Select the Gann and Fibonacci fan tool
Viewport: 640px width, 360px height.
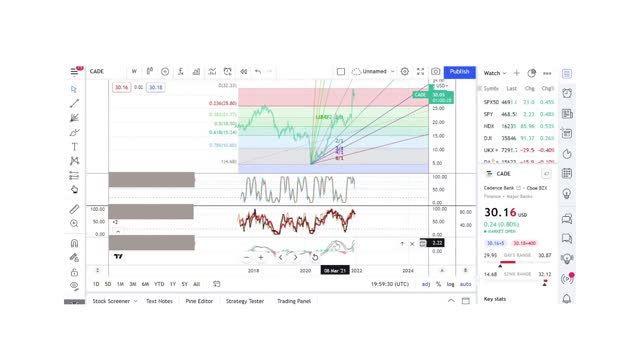(74, 118)
